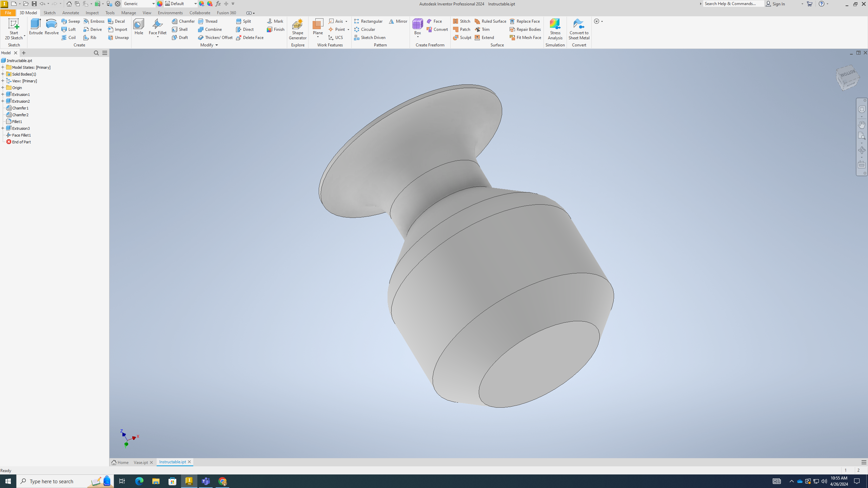Viewport: 868px width, 488px height.
Task: Open Stress Analysis simulation
Action: [x=555, y=29]
